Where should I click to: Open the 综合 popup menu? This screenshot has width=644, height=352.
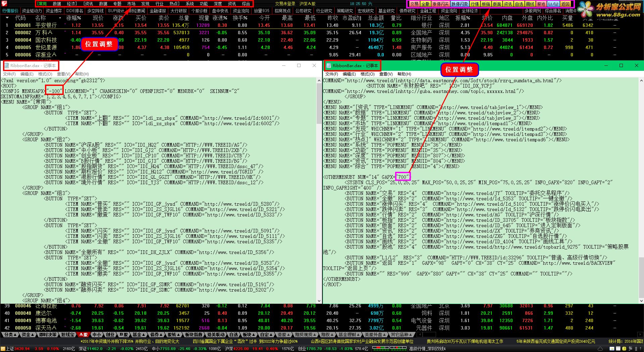[x=246, y=4]
